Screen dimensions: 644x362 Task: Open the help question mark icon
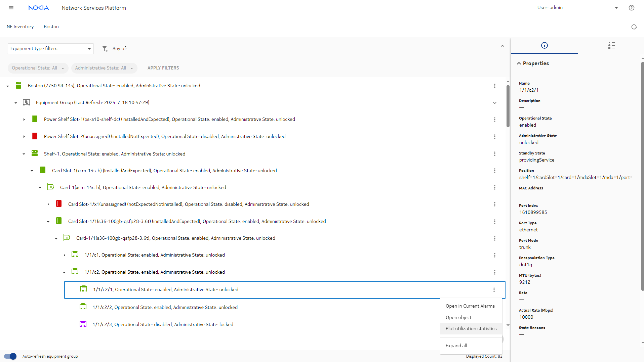pyautogui.click(x=631, y=8)
